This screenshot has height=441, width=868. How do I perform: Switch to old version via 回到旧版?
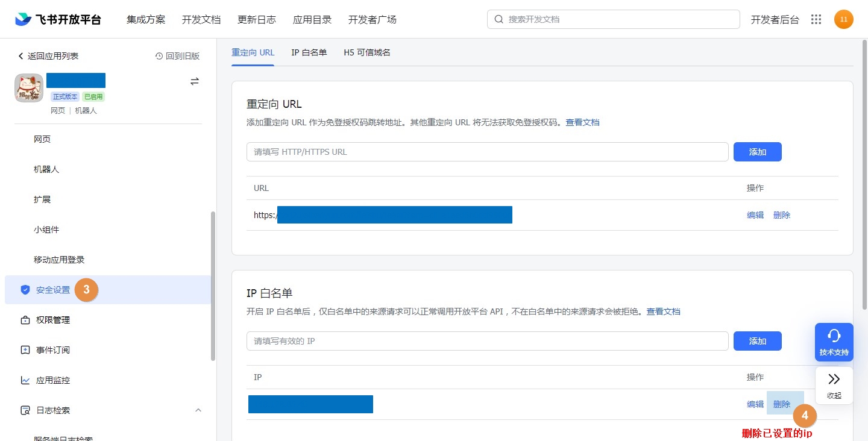coord(177,56)
